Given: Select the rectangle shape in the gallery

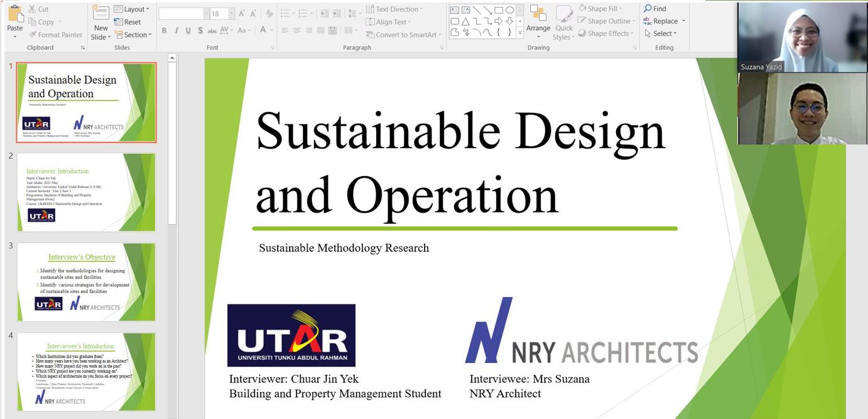Looking at the screenshot, I should (498, 10).
